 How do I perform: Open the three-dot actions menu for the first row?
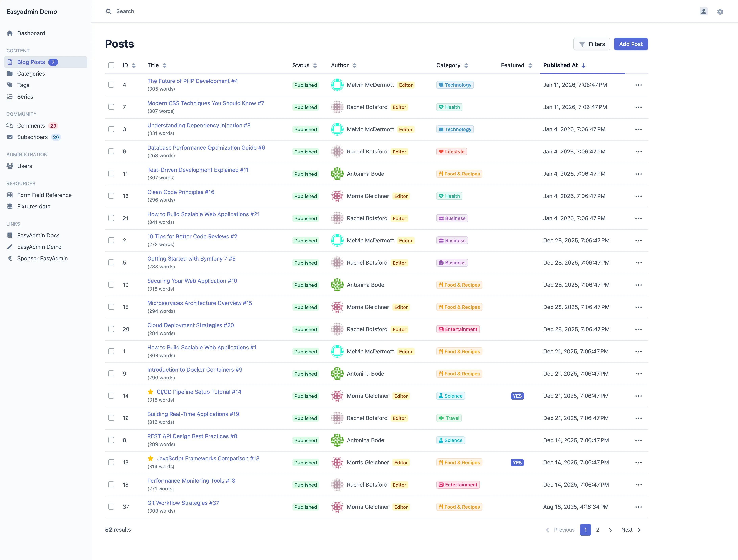point(639,85)
